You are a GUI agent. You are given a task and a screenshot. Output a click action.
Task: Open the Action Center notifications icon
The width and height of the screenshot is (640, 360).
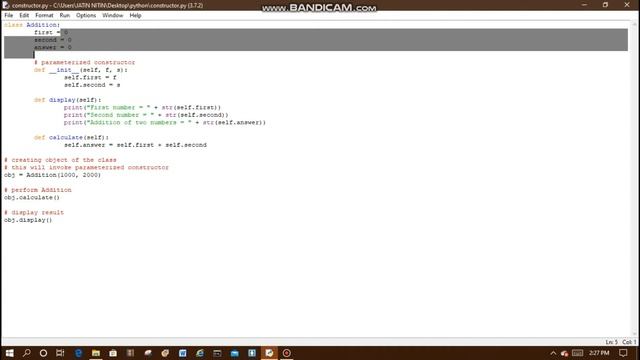(x=623, y=353)
